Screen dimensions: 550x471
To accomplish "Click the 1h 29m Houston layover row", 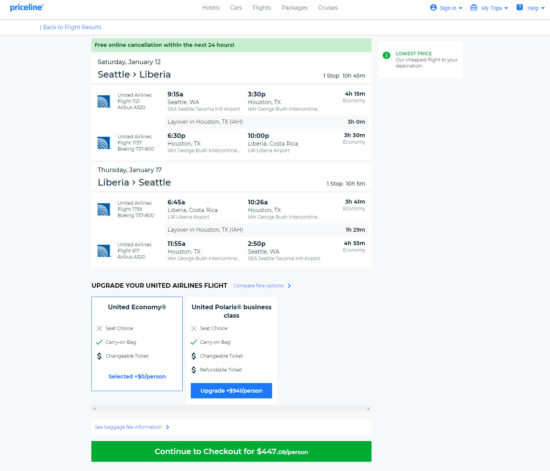I will [x=266, y=230].
